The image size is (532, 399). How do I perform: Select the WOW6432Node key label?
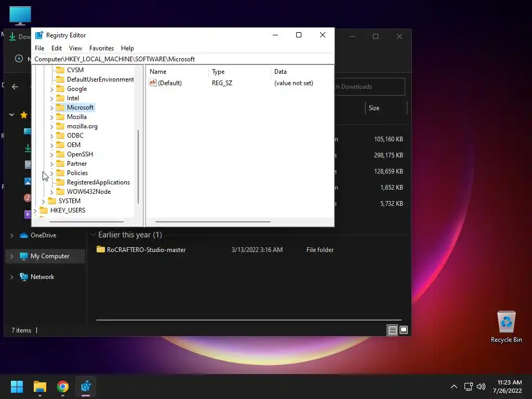pyautogui.click(x=88, y=192)
